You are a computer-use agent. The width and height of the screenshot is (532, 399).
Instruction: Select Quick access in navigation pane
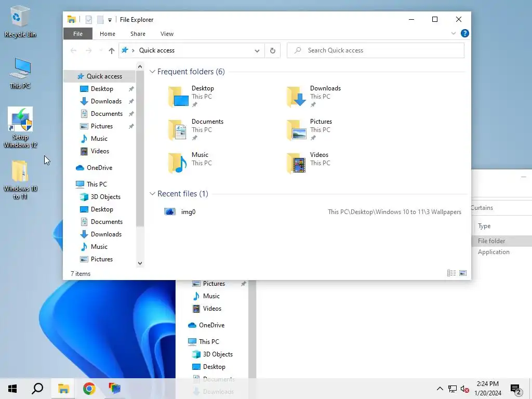(99, 76)
